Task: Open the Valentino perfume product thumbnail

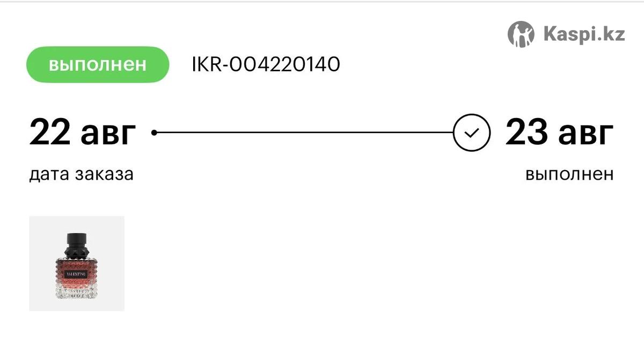Action: [x=77, y=263]
